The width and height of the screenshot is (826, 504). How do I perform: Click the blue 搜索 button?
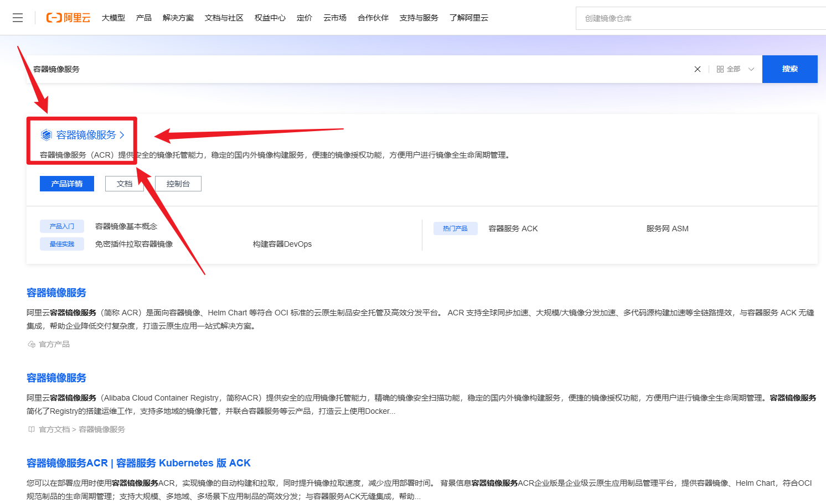point(790,69)
